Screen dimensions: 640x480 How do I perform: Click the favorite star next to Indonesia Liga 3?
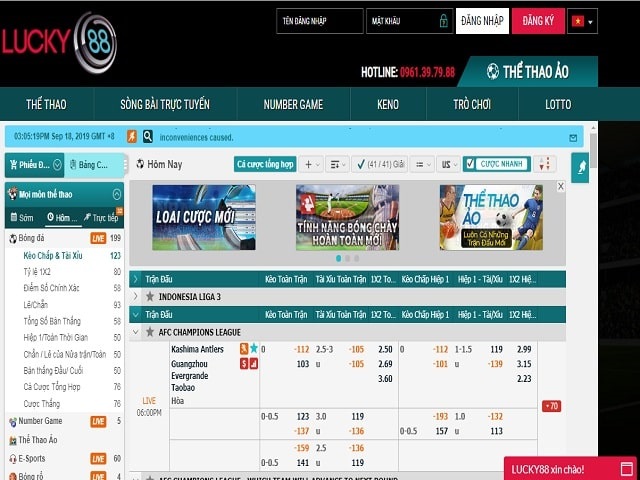pos(150,296)
